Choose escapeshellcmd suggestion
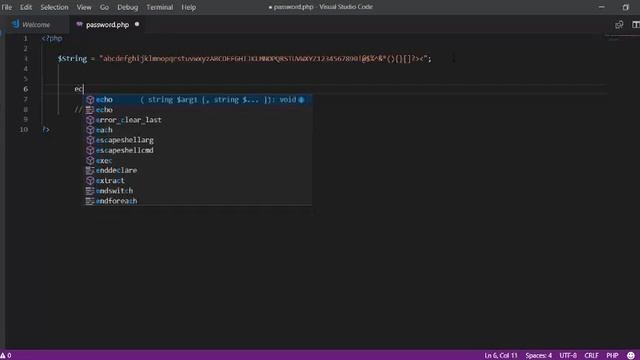 click(x=198, y=150)
